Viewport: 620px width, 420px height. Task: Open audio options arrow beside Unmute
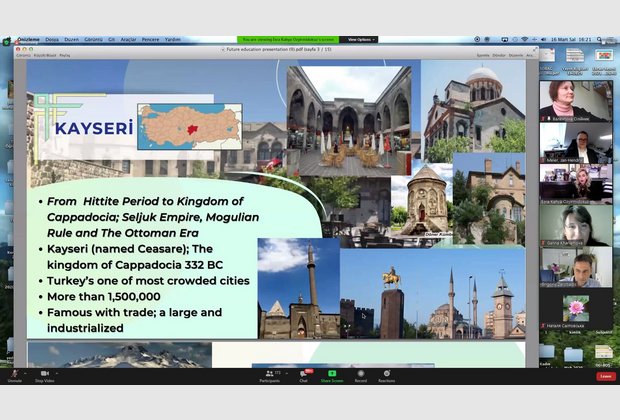tap(25, 373)
